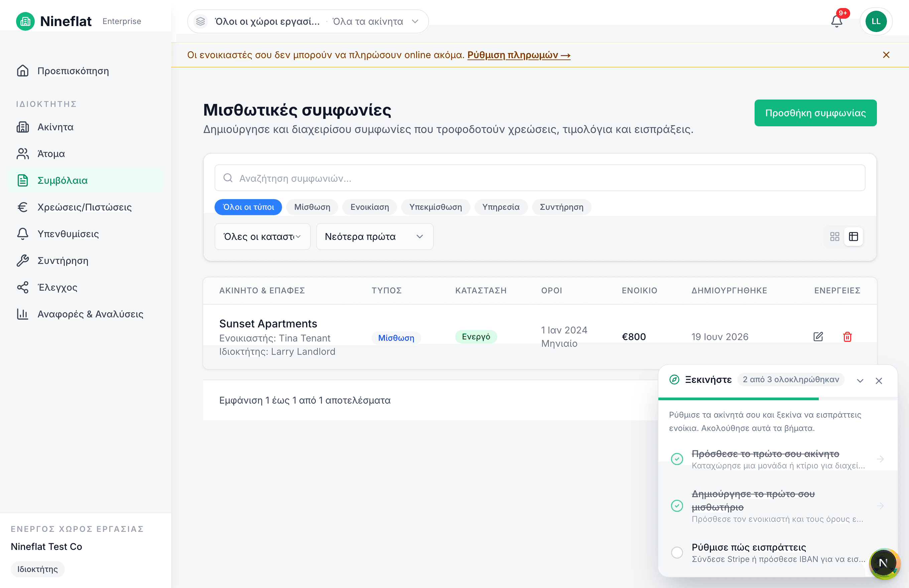Click the Συντήρηση wrench icon in sidebar
909x588 pixels.
coord(22,261)
